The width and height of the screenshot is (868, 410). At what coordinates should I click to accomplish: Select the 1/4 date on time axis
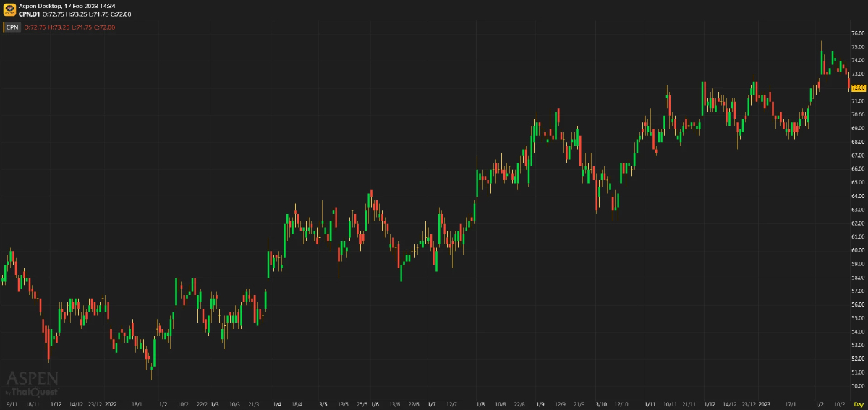[x=277, y=404]
